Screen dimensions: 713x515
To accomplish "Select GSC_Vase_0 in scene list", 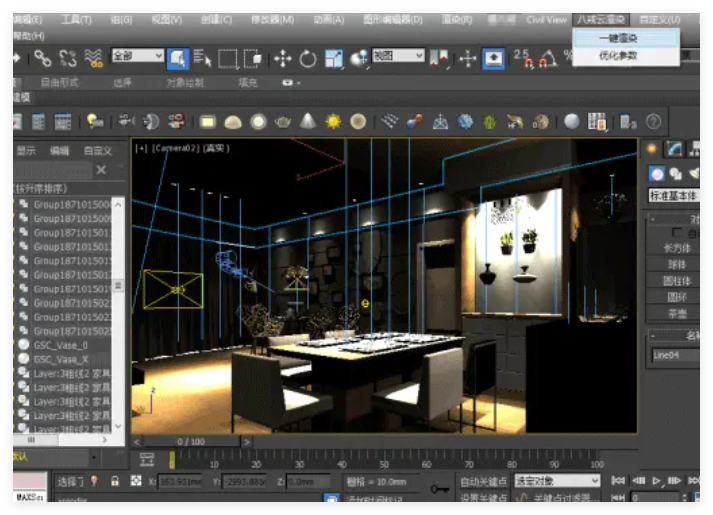I will point(61,345).
